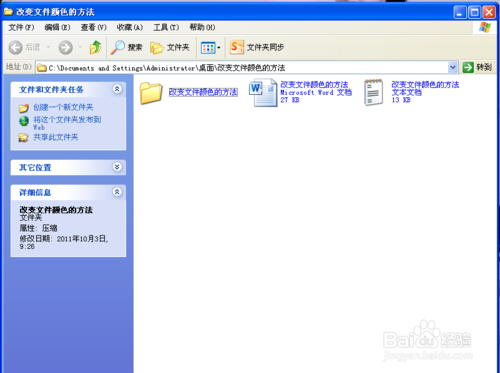This screenshot has height=373, width=500.
Task: Click the Back arrow button
Action: (15, 48)
